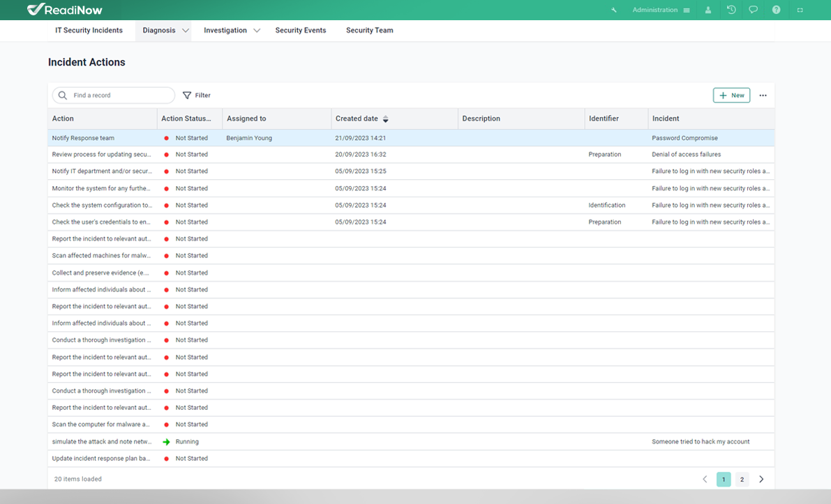This screenshot has height=504, width=831.
Task: Open the history clock icon
Action: pyautogui.click(x=731, y=10)
